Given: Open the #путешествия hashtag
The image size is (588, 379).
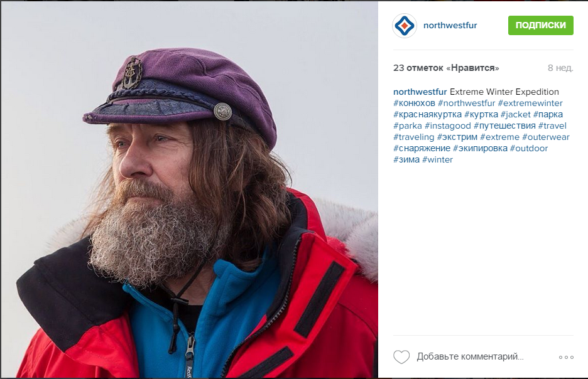Looking at the screenshot, I should (504, 126).
